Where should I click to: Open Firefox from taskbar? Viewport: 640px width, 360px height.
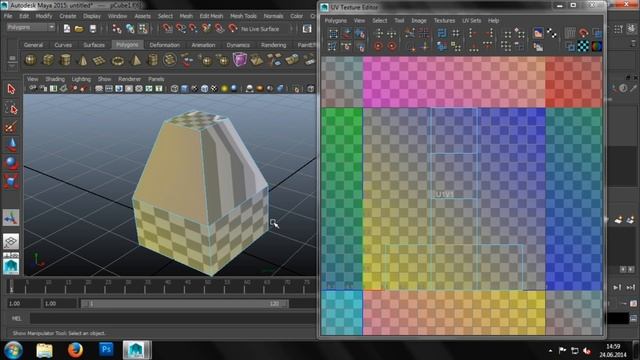[75, 350]
